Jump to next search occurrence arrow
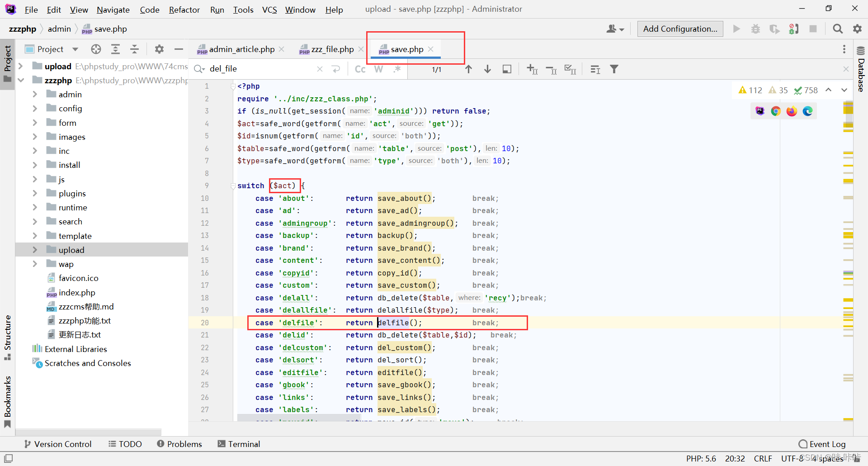Screen dimensions: 868x466 coord(487,69)
